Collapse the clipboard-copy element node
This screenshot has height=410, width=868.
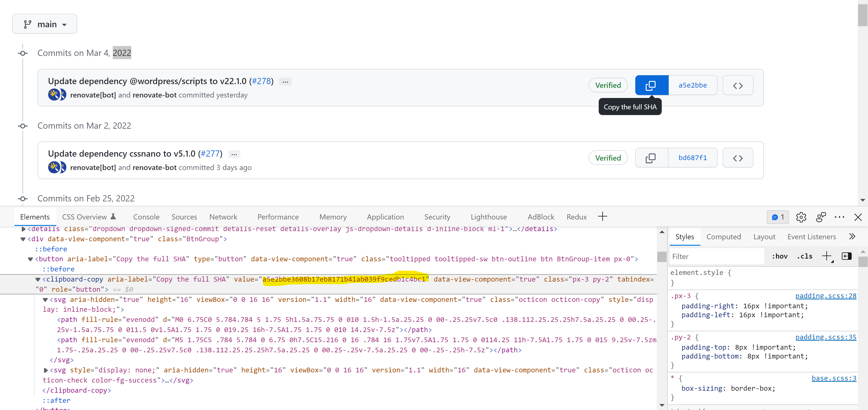(x=38, y=279)
